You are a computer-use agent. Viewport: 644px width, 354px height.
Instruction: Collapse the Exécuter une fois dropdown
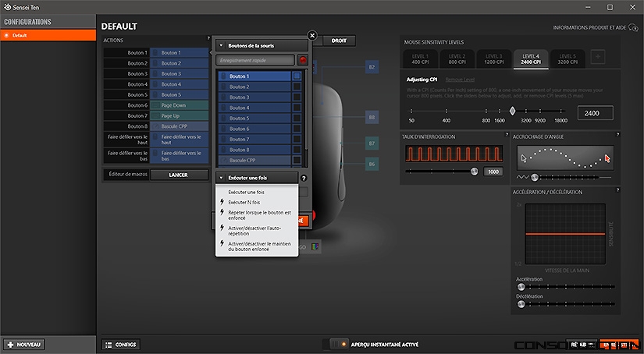click(x=257, y=178)
